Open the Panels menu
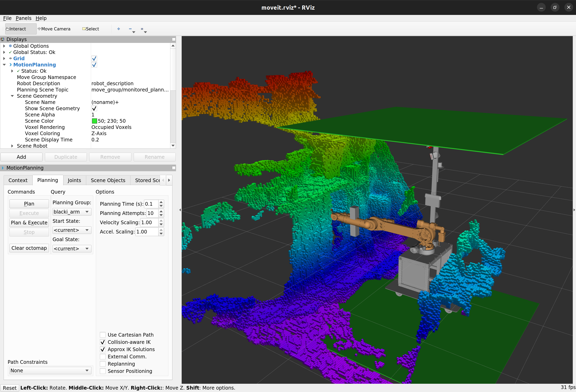 [23, 18]
